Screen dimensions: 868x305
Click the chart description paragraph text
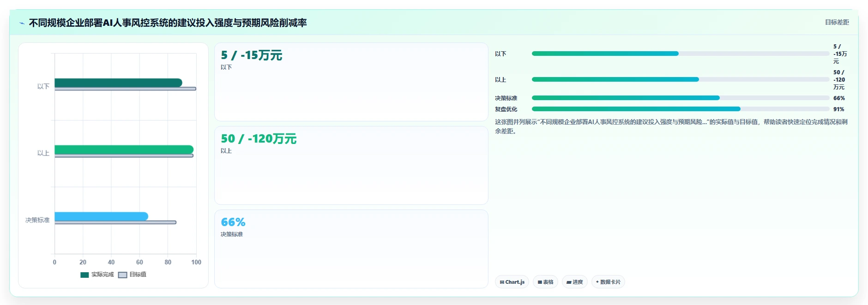(x=671, y=126)
